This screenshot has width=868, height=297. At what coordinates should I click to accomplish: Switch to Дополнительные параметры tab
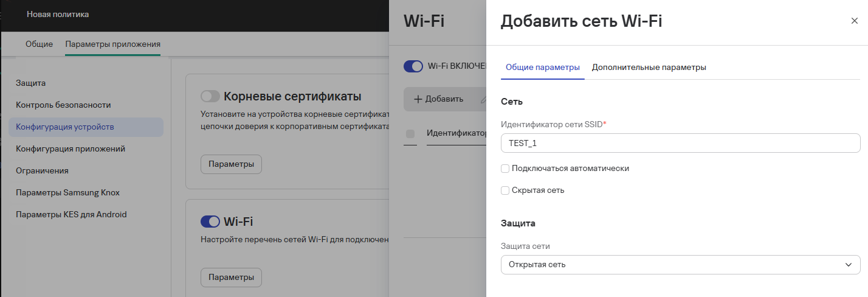[x=649, y=68]
